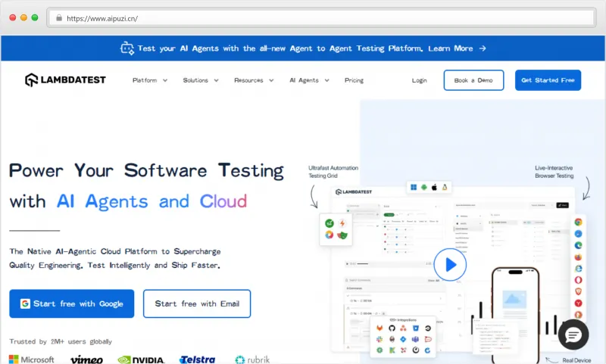Click the GitHub integration icon
The height and width of the screenshot is (364, 606).
tap(392, 328)
